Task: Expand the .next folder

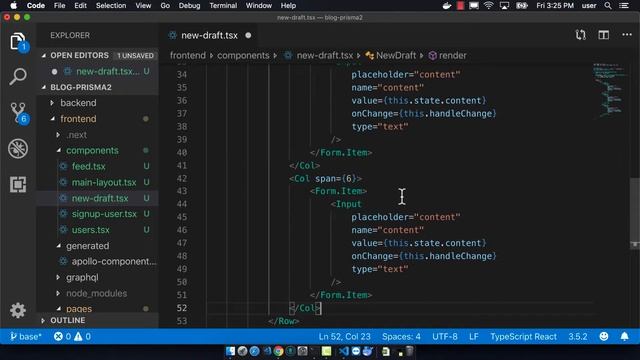Action: [58, 135]
